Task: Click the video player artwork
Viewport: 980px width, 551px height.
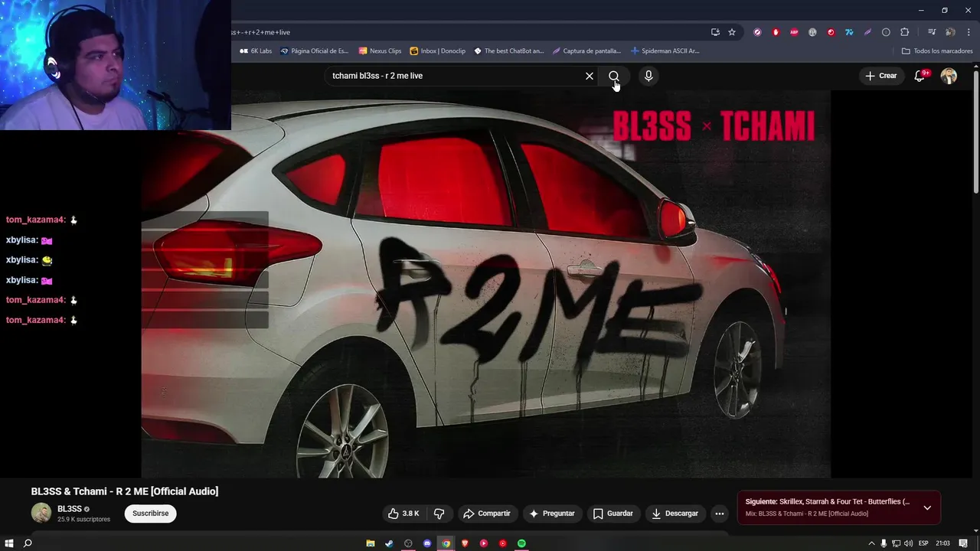Action: [x=486, y=283]
